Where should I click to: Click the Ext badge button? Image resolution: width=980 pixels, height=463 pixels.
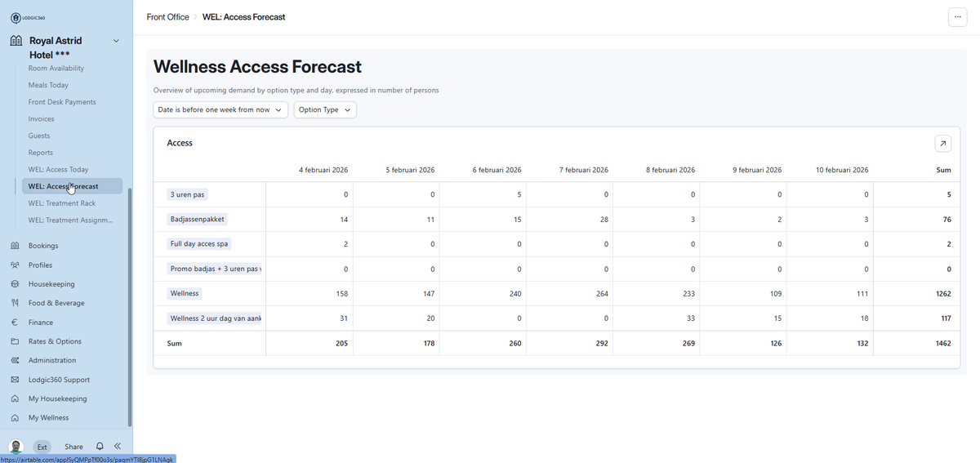[42, 447]
